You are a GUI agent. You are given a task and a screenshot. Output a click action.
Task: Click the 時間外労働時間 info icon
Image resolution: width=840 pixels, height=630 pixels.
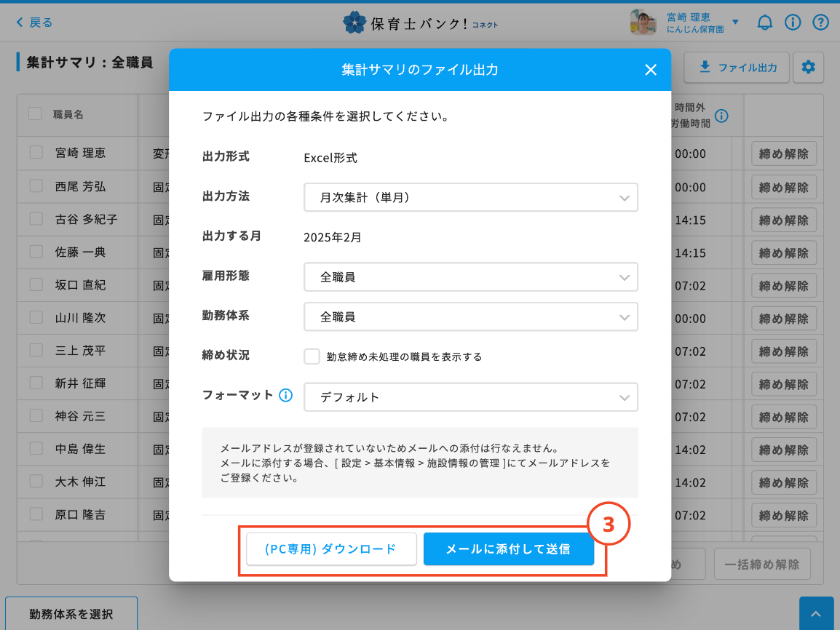(721, 116)
